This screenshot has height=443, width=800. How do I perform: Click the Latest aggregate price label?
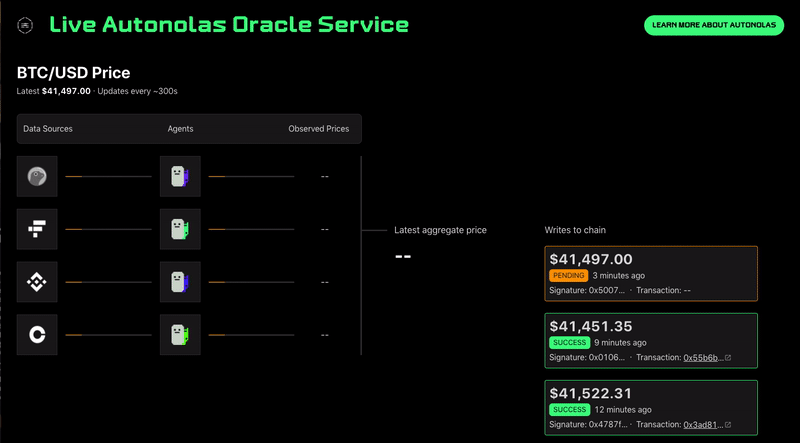[440, 230]
